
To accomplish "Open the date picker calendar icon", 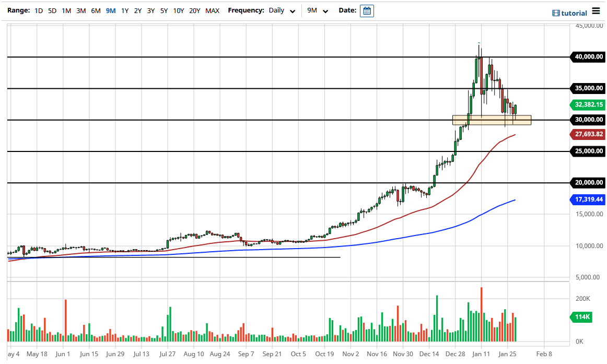I will tap(367, 10).
